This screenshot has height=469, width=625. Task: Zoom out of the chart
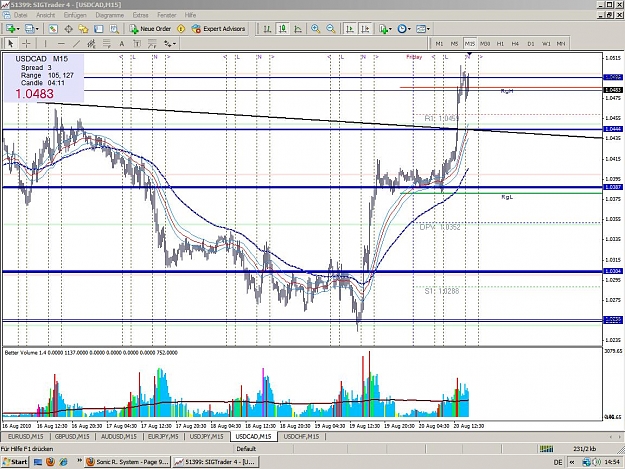(330, 29)
